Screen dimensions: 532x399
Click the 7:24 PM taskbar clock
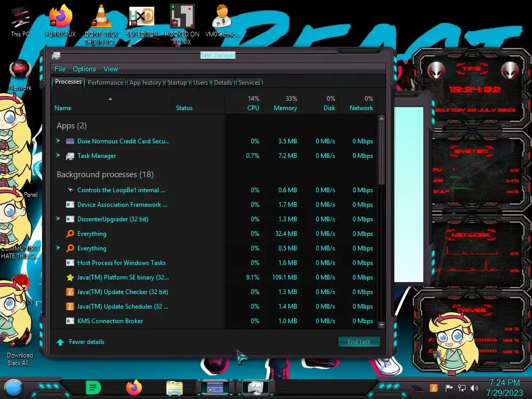click(x=504, y=388)
